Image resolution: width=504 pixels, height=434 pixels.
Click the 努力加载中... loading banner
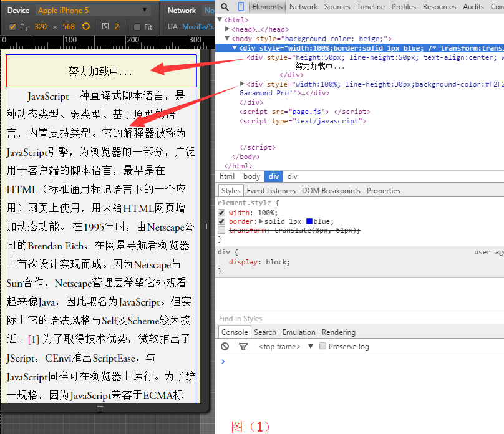(101, 71)
